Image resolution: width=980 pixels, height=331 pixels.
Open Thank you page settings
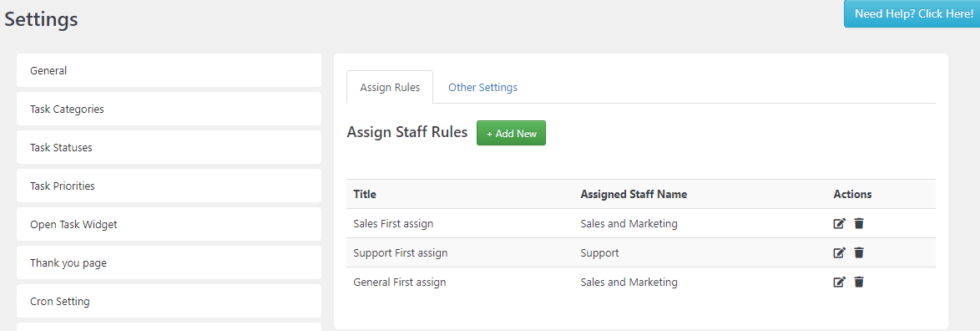[169, 262]
